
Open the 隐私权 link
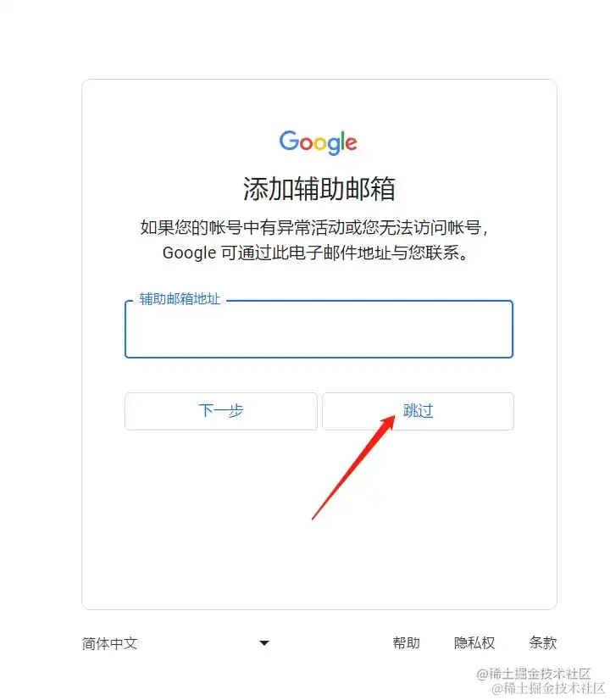(474, 643)
